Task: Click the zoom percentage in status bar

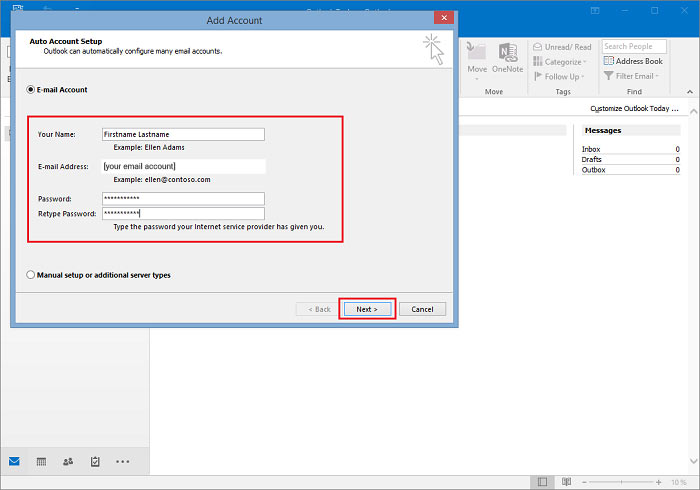Action: click(679, 482)
